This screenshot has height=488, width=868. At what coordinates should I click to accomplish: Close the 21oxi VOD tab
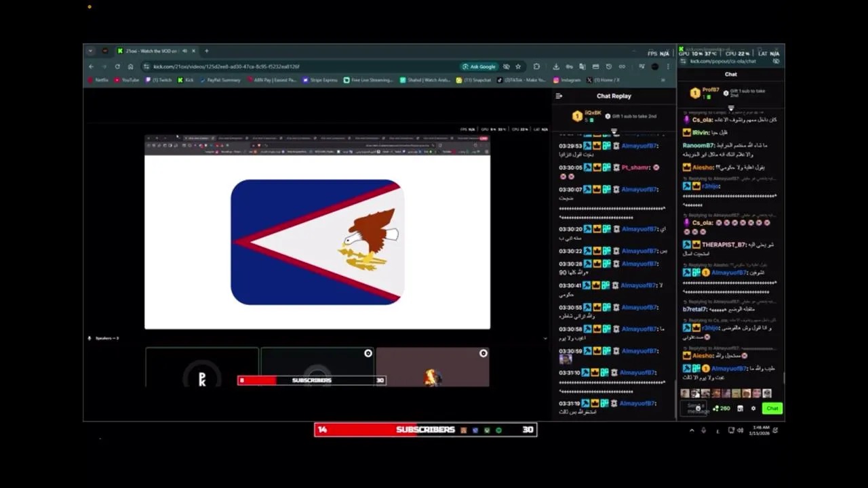tap(193, 51)
